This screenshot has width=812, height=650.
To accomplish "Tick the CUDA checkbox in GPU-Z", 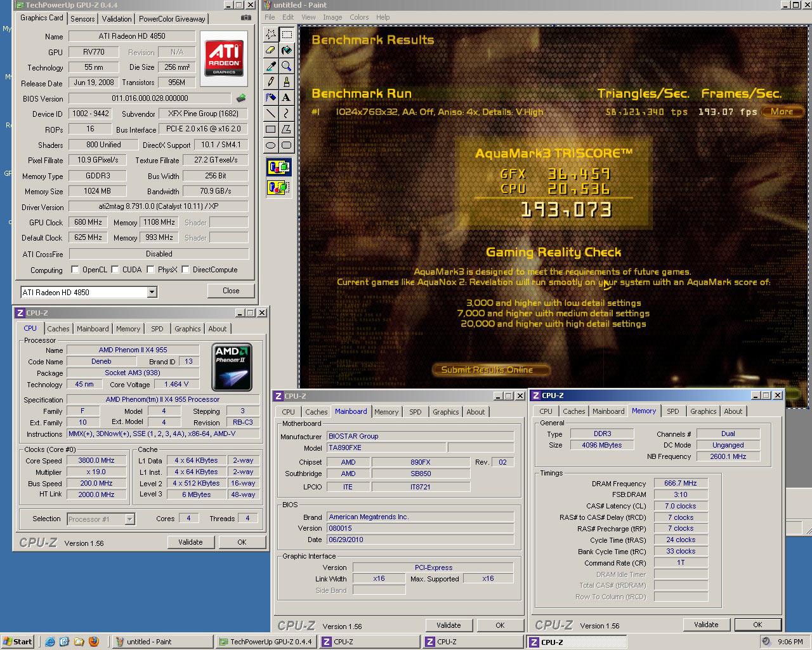I will pyautogui.click(x=115, y=270).
